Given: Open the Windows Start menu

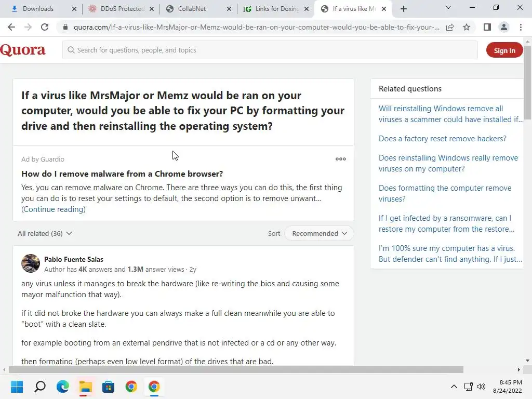Looking at the screenshot, I should [x=17, y=387].
